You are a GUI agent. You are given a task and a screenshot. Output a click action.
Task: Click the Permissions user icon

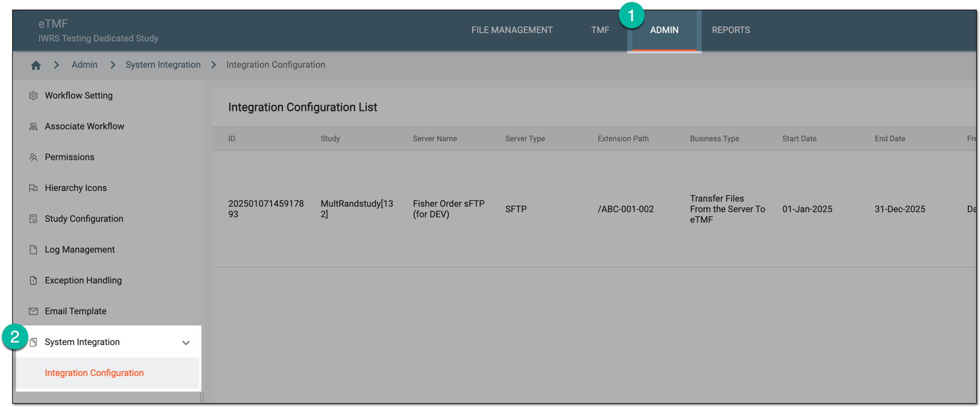coord(33,157)
